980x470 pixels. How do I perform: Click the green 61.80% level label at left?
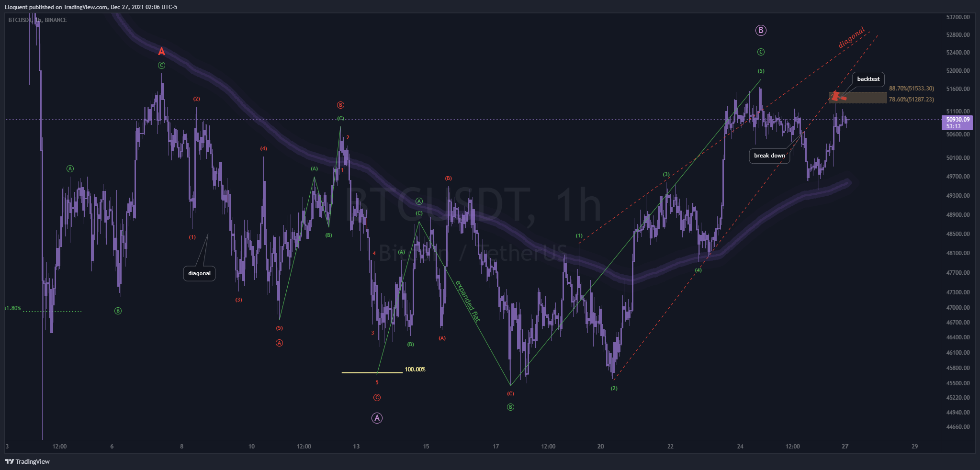point(12,308)
